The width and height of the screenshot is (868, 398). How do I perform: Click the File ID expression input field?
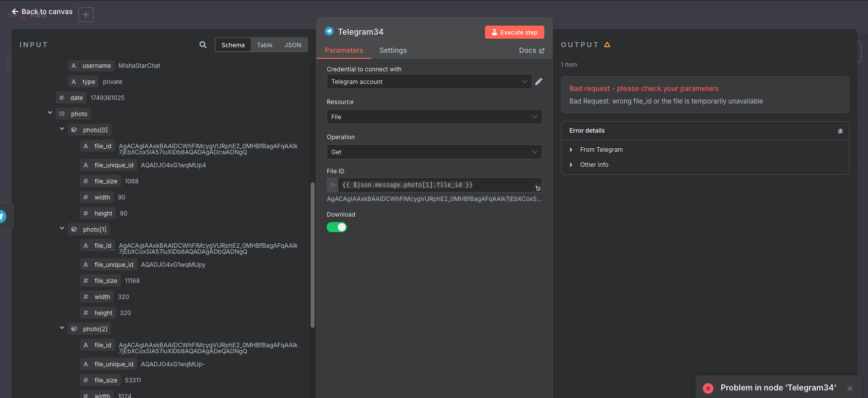tap(435, 185)
